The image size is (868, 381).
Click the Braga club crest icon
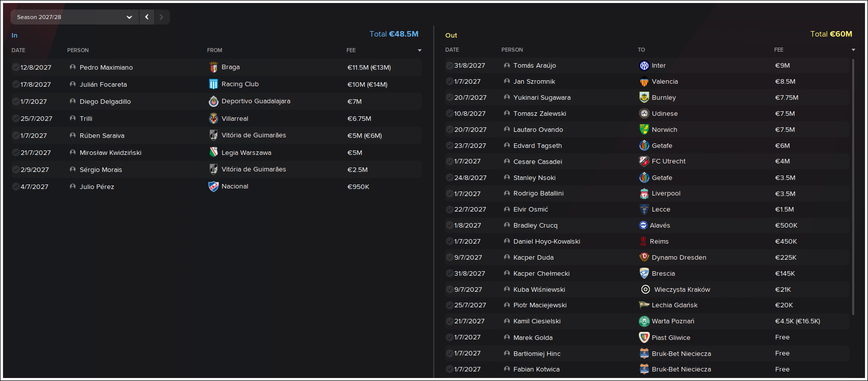click(x=214, y=67)
